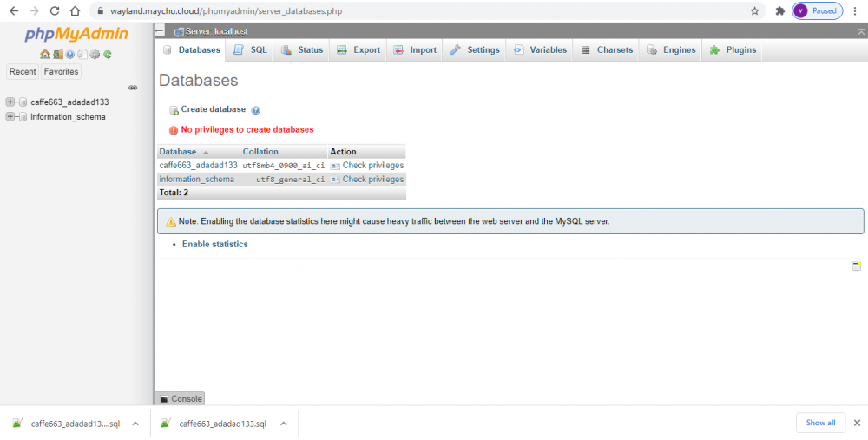Open the Import tab
Screen dimensions: 868x440
click(x=415, y=49)
